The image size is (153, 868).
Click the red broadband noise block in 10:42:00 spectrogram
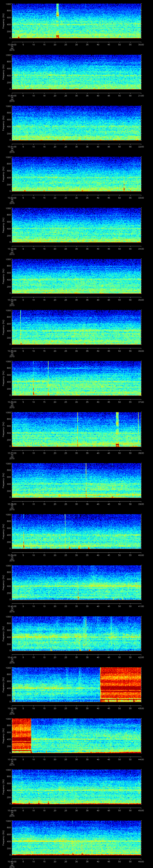(x=121, y=685)
